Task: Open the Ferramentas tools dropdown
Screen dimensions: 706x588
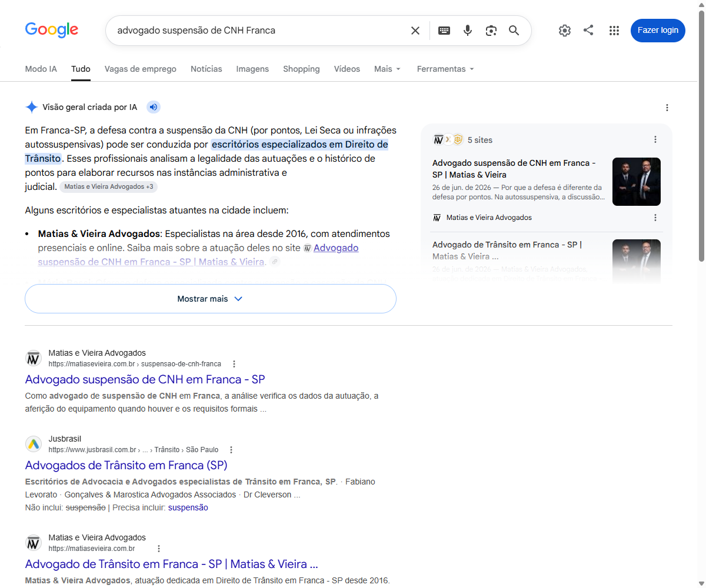Action: pos(445,69)
